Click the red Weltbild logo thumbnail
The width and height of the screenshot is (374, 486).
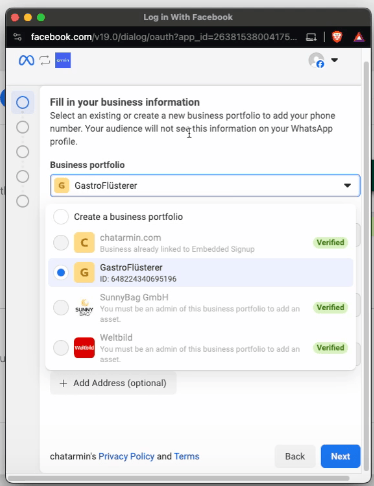click(x=84, y=348)
